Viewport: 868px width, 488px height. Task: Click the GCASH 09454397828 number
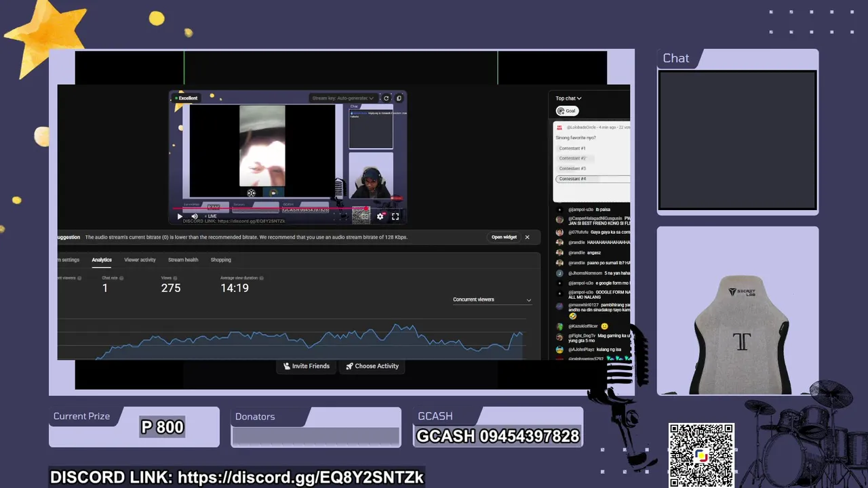click(498, 436)
